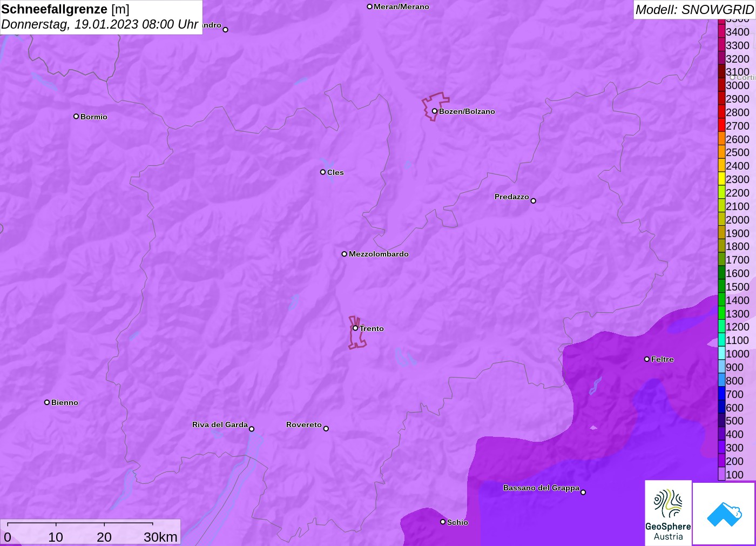Select the 2600 m orange legend swatch
The width and height of the screenshot is (756, 546).
(x=721, y=139)
